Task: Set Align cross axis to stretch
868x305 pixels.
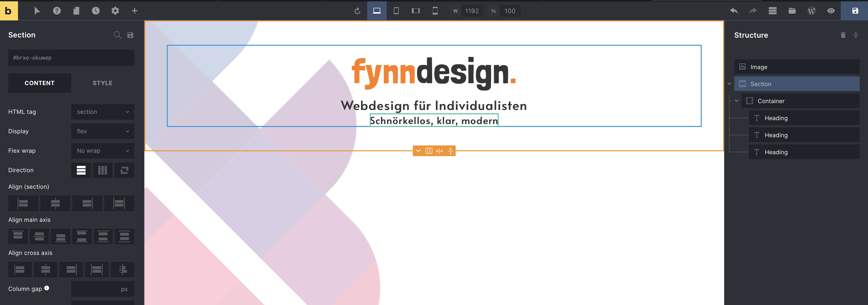Action: click(97, 269)
